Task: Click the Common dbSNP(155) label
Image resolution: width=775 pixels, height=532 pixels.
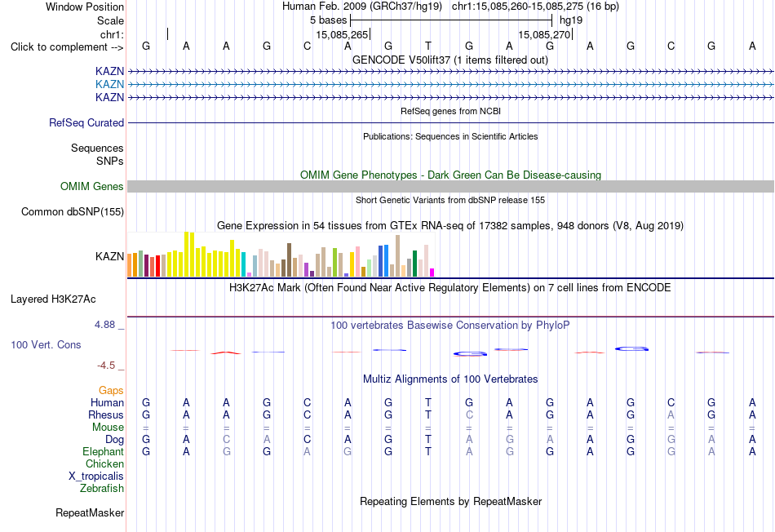Action: [73, 211]
